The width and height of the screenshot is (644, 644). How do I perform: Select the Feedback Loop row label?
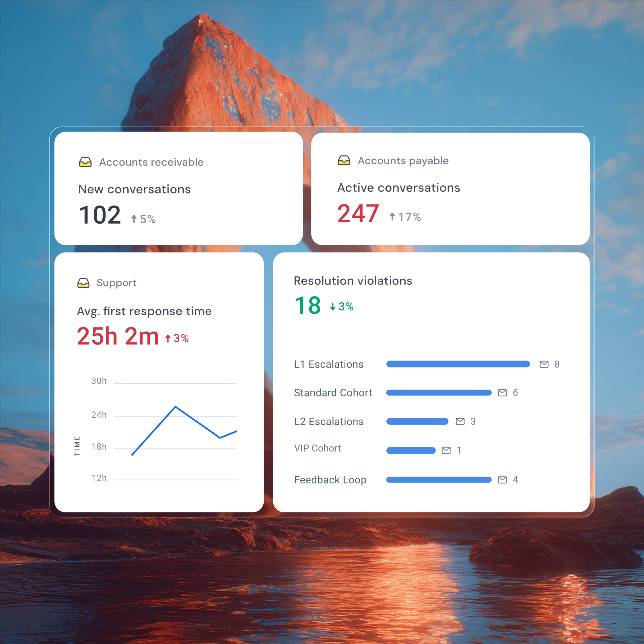click(x=330, y=480)
